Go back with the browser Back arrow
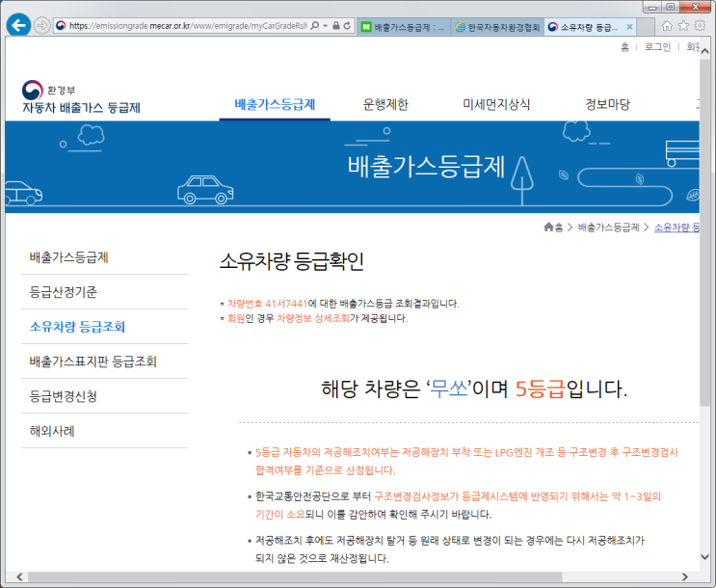This screenshot has height=588, width=716. pos(18,25)
